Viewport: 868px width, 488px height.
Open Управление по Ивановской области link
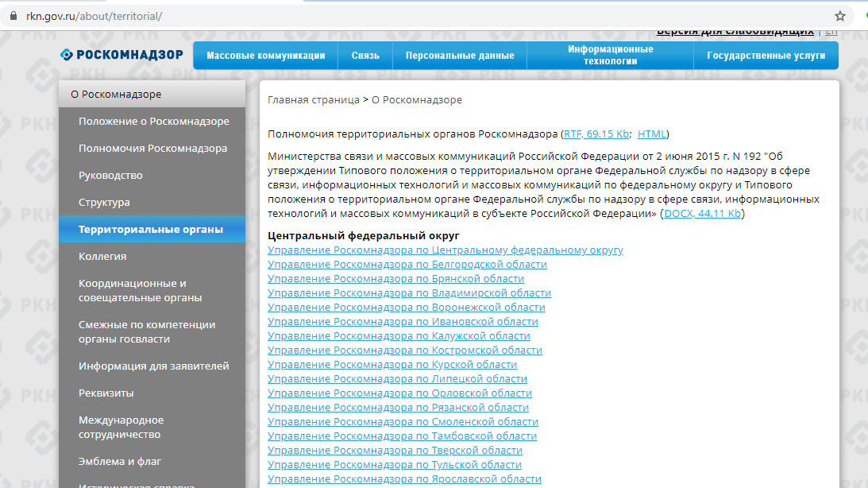[x=403, y=322]
